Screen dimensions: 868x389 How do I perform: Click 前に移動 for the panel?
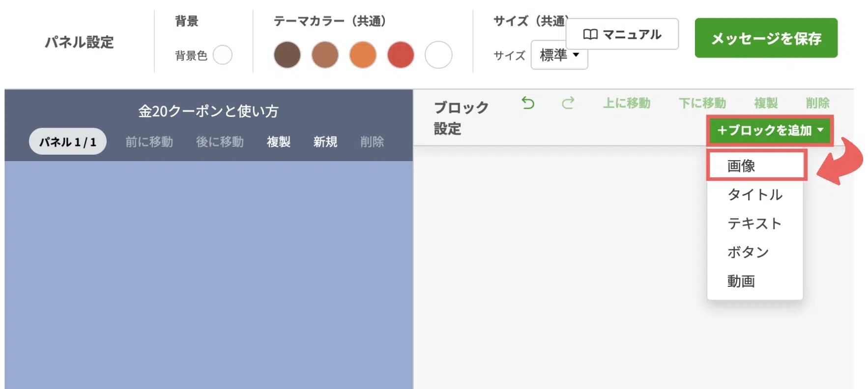coord(149,142)
